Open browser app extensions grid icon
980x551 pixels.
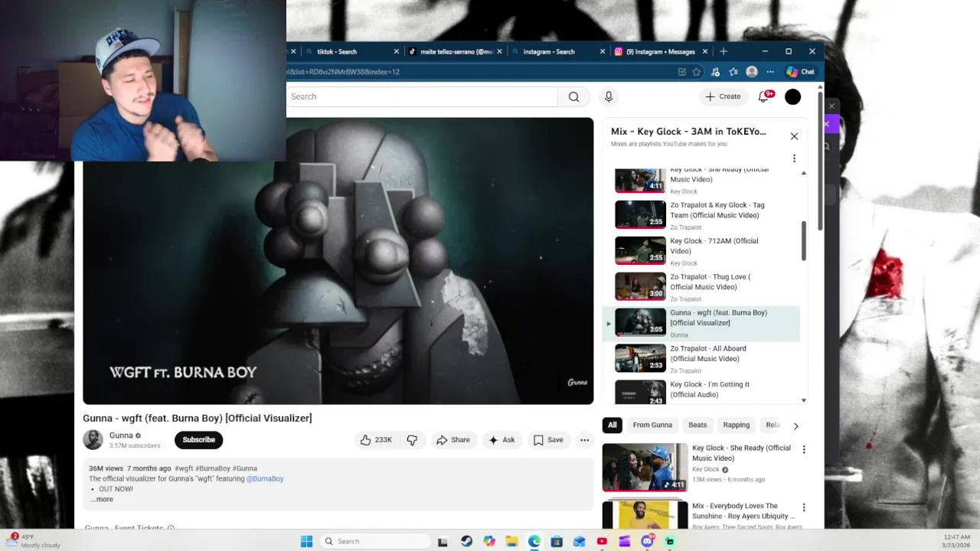tap(681, 72)
